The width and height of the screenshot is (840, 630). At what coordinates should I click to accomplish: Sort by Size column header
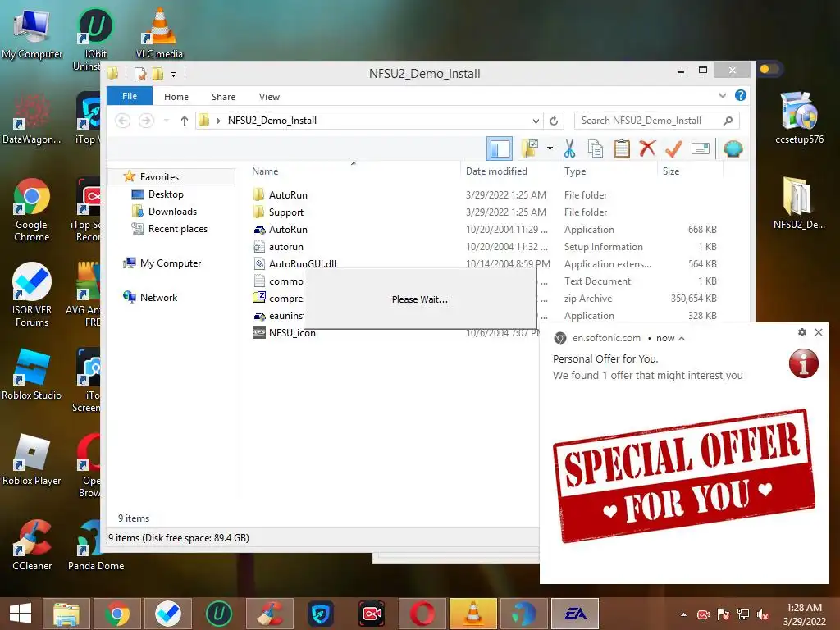690,171
